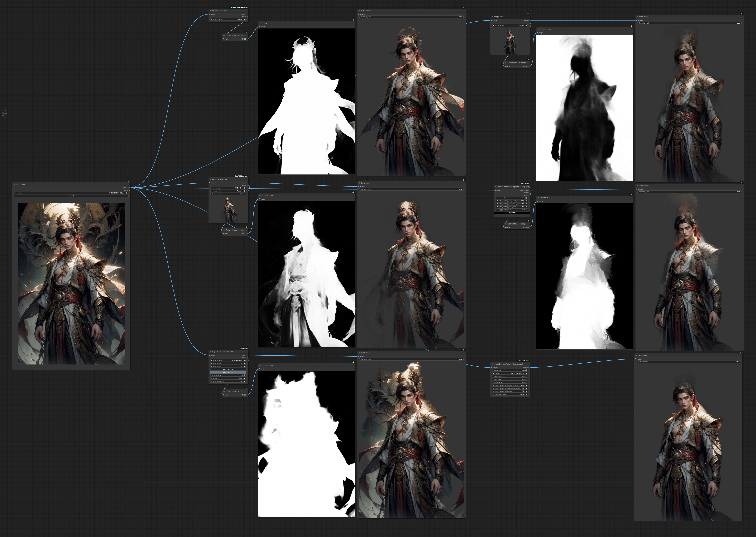This screenshot has height=537, width=756.
Task: Toggle only_mask on Image Rembg (Remove Background)
Action: (x=510, y=379)
